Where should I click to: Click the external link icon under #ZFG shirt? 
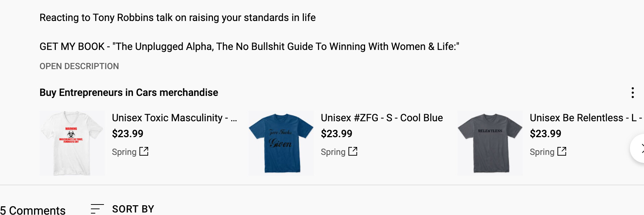click(x=353, y=151)
